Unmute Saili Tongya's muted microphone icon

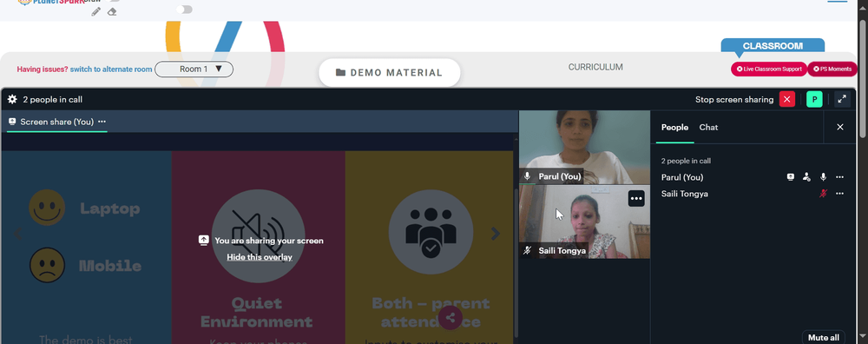click(x=823, y=194)
